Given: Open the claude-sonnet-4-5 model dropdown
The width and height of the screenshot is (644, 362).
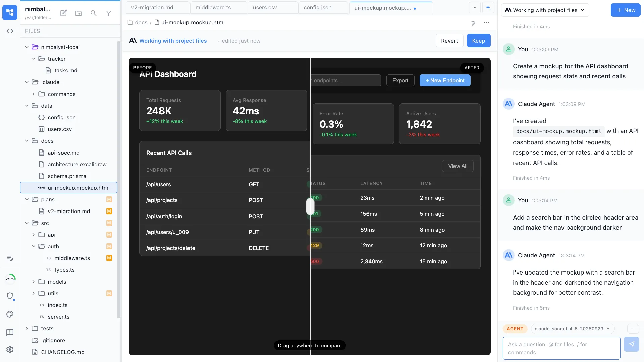Looking at the screenshot, I should [x=572, y=329].
